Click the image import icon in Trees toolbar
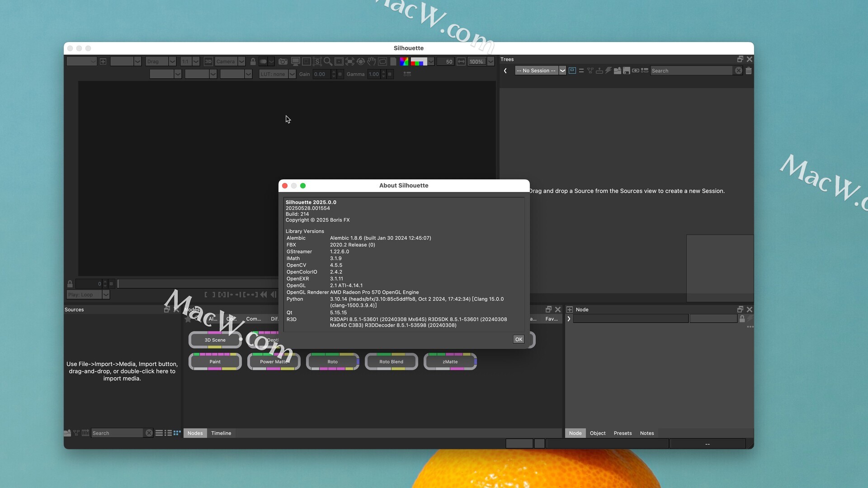Screen dimensions: 868x488 click(618, 70)
